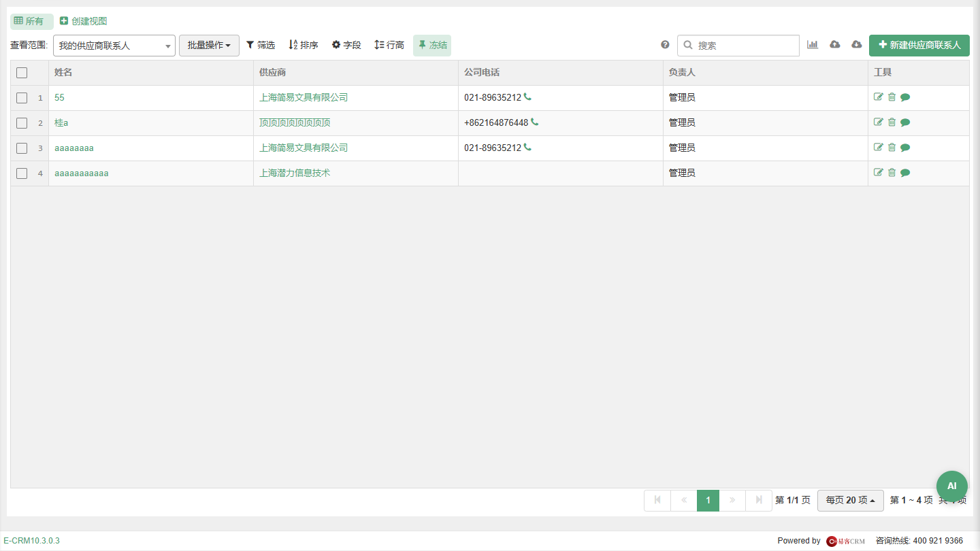Image resolution: width=980 pixels, height=551 pixels.
Task: Focus the 搜索 search input field
Action: coord(738,46)
